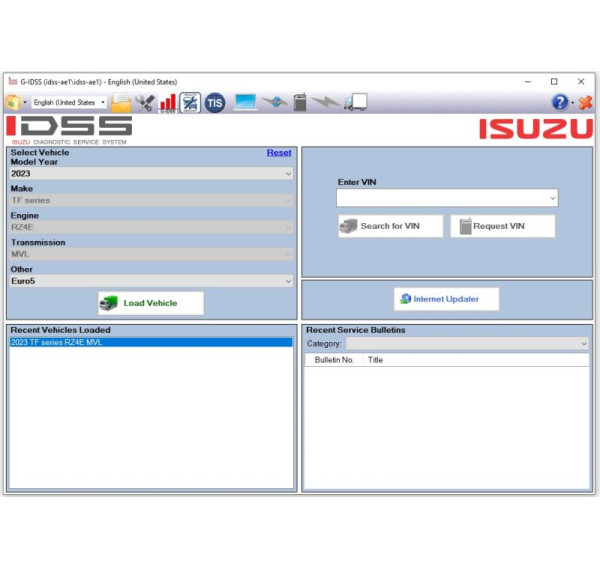Click the Load Vehicle button
This screenshot has height=569, width=600.
click(x=151, y=303)
